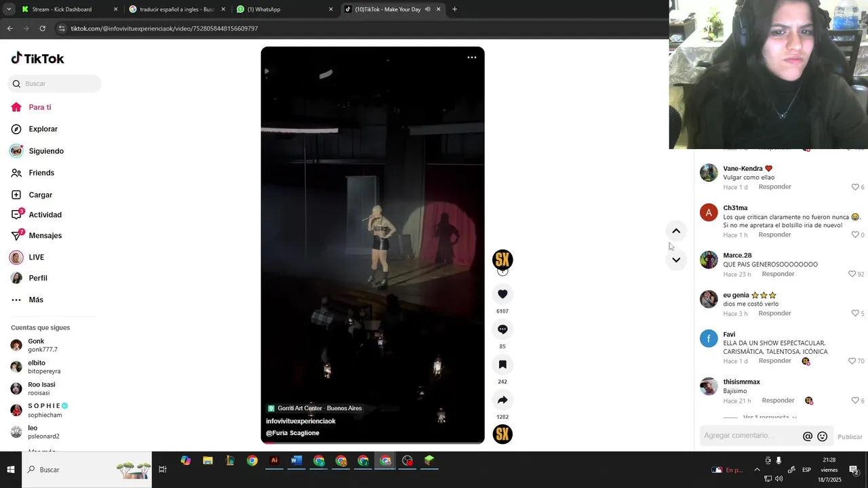
Task: Reply to Favi's comment
Action: pyautogui.click(x=774, y=361)
